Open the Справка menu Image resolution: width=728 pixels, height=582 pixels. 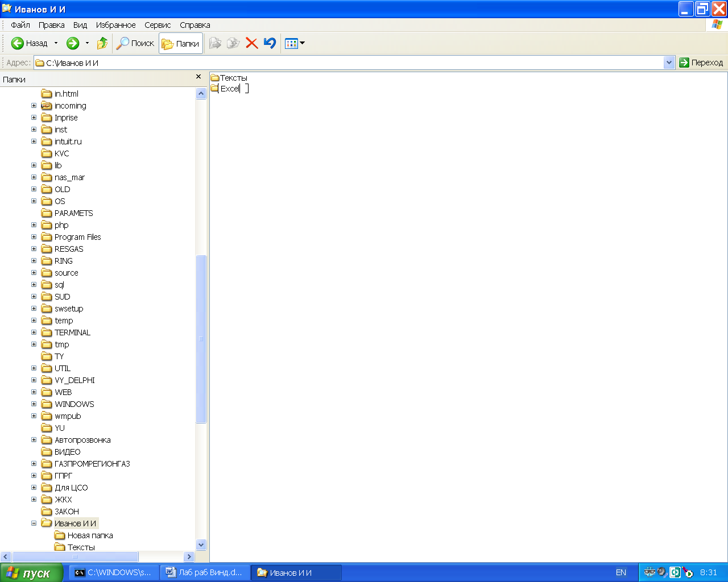click(195, 25)
